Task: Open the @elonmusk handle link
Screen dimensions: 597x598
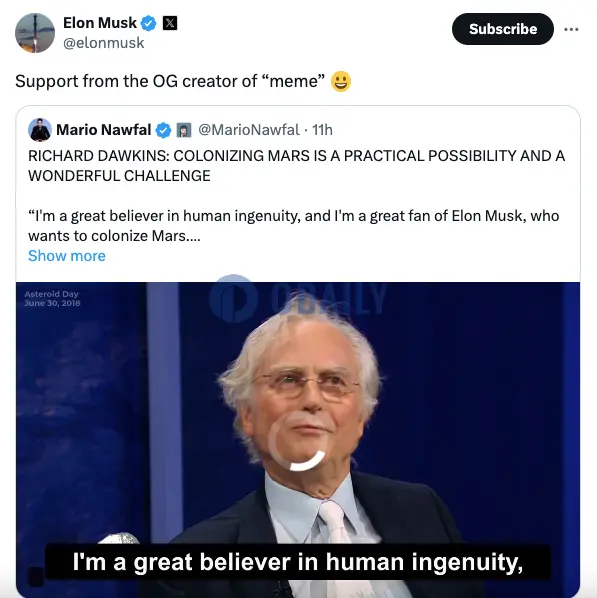Action: tap(103, 43)
